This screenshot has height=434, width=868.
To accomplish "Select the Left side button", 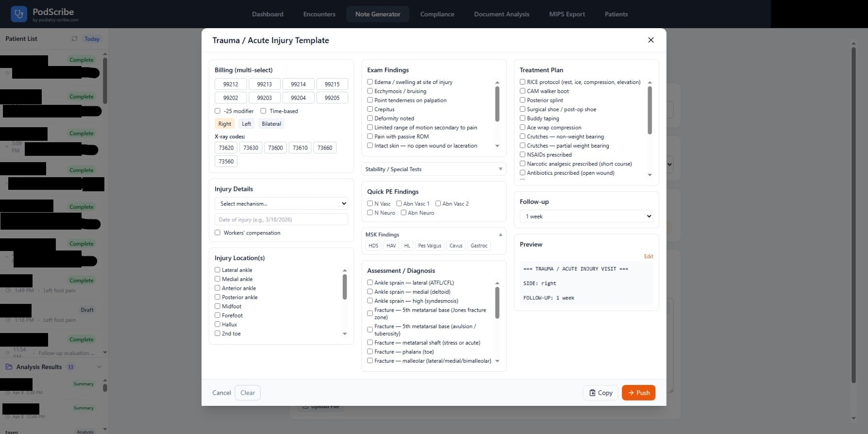I will point(247,124).
